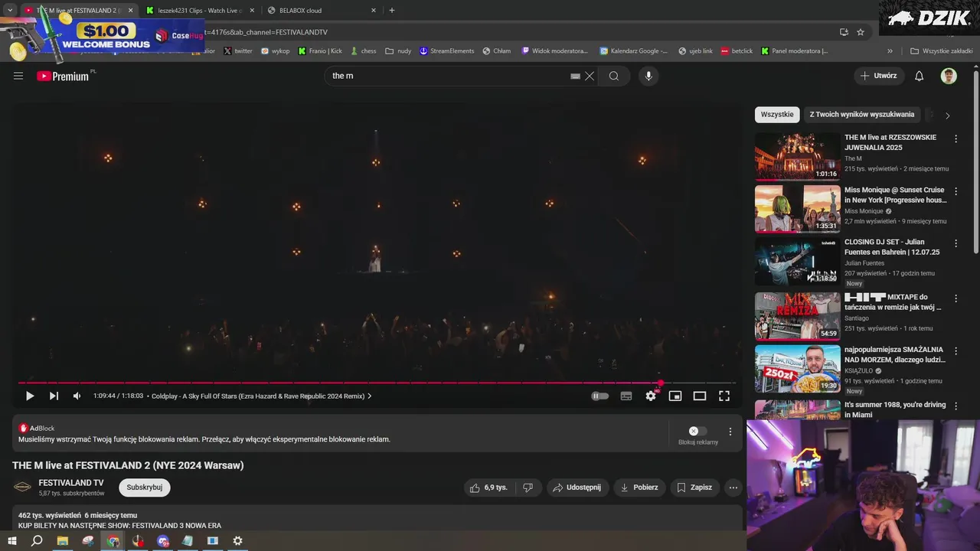
Task: Turn on subtitles in player
Action: 626,396
